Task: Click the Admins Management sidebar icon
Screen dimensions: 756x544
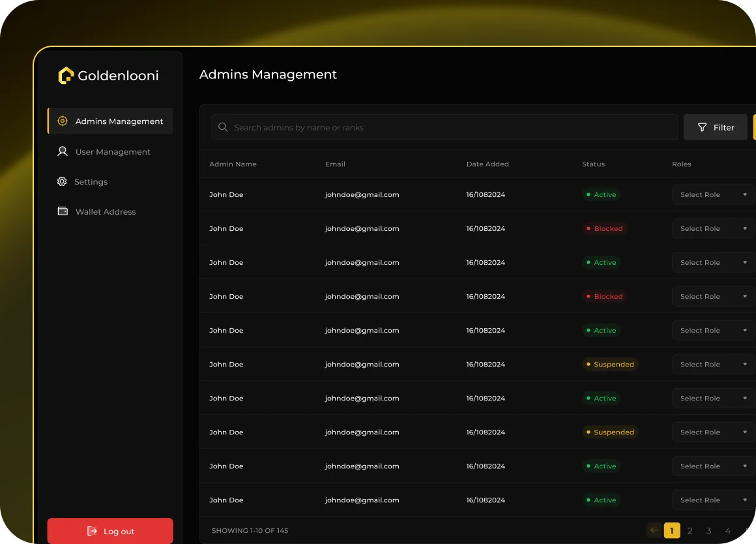Action: 63,121
